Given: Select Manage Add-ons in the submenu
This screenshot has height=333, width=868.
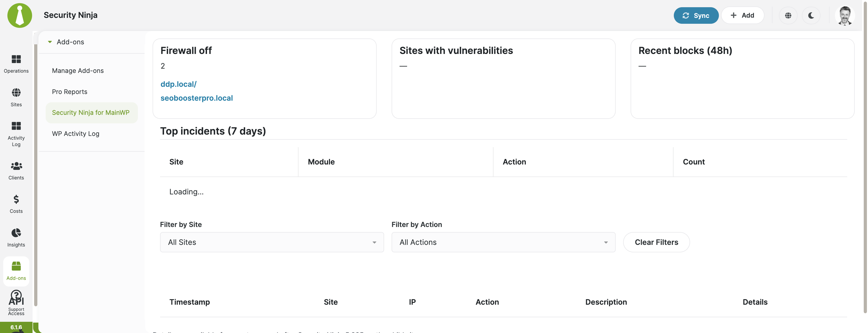Looking at the screenshot, I should pos(78,70).
